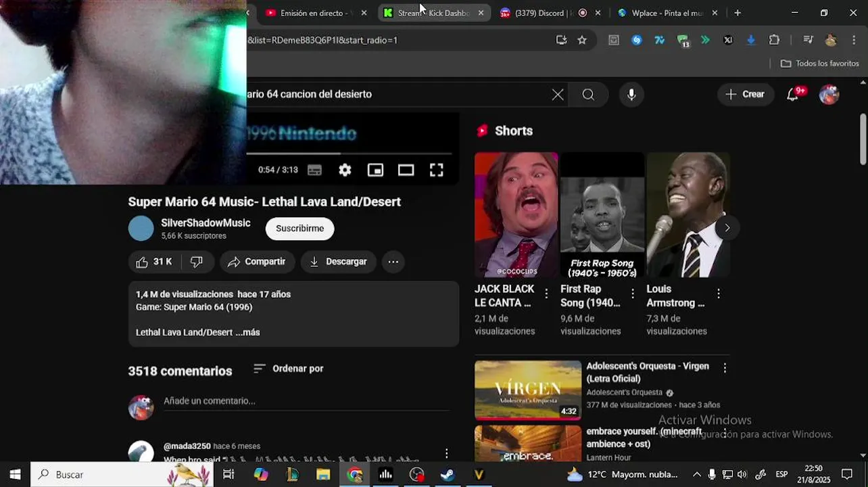Open Louis Armstrong short thumbnail
Screen dimensions: 868x487
tap(688, 215)
